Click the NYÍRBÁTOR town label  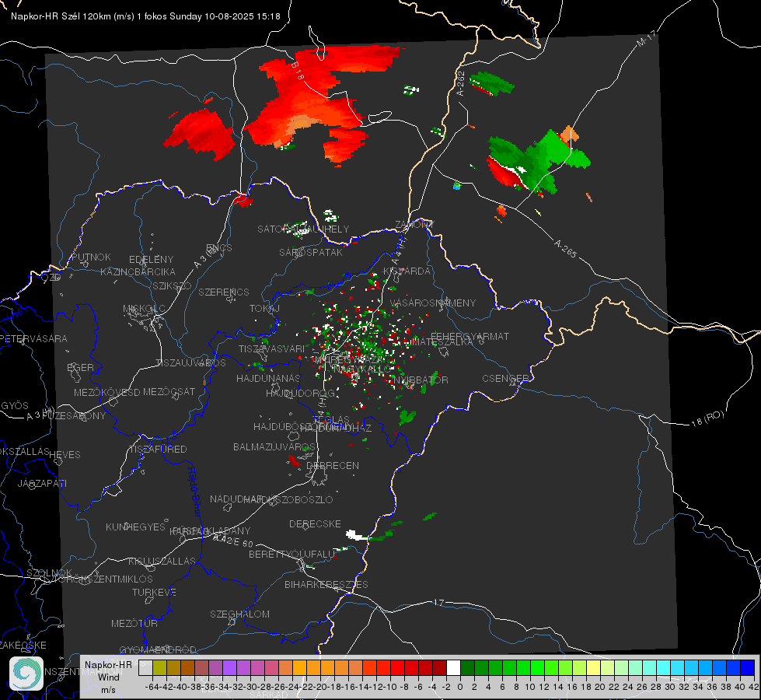coord(421,380)
